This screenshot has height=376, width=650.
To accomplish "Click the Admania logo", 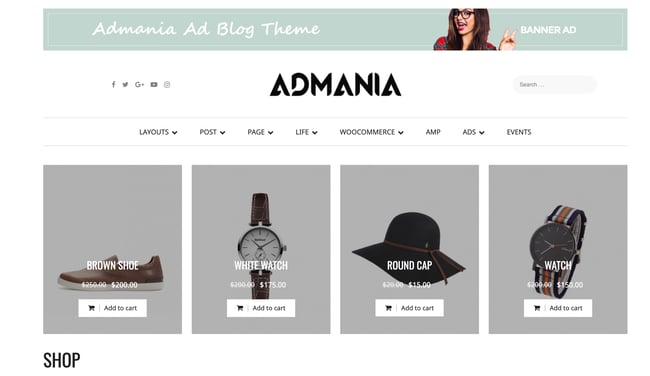I will (335, 85).
